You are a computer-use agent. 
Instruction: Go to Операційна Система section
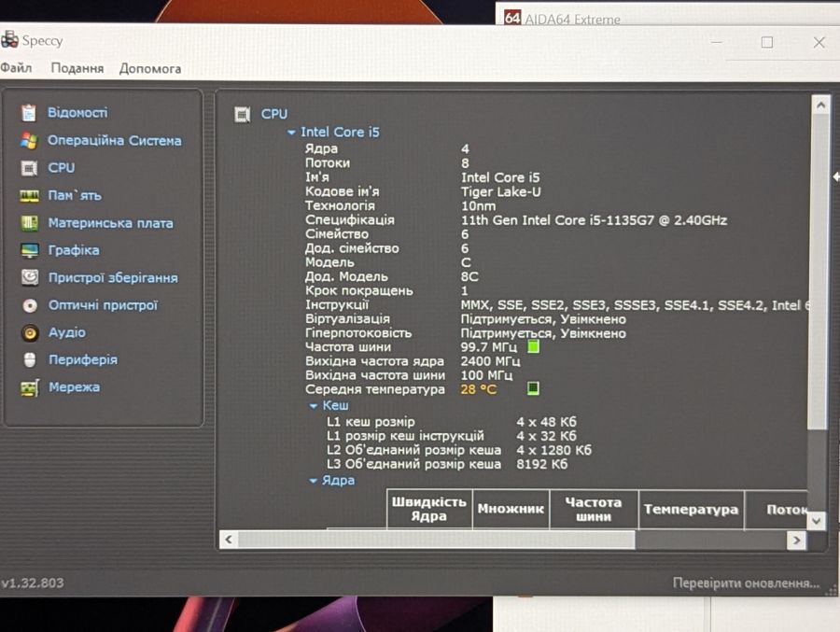point(115,140)
